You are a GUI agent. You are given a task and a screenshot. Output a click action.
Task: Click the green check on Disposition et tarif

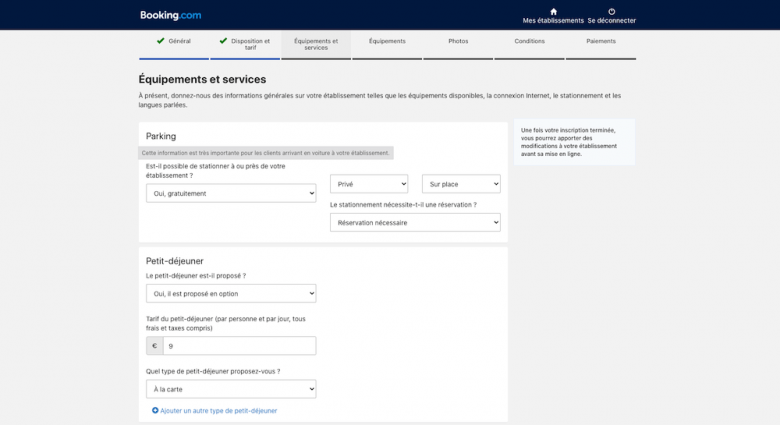[x=223, y=41]
